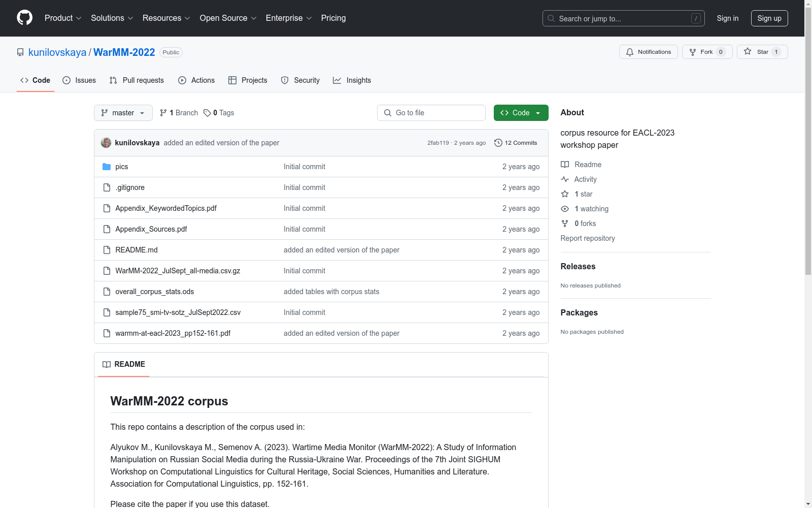Click the file icon beside .gitignore
The image size is (812, 508).
(x=107, y=187)
